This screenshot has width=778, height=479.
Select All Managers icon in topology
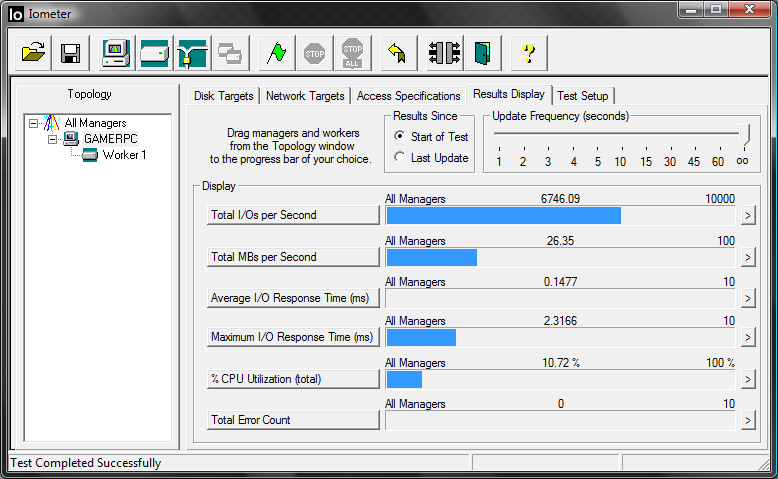point(52,123)
